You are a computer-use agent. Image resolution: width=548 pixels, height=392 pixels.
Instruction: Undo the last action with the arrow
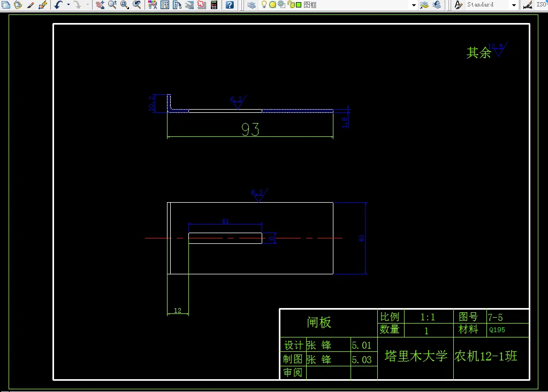[58, 5]
